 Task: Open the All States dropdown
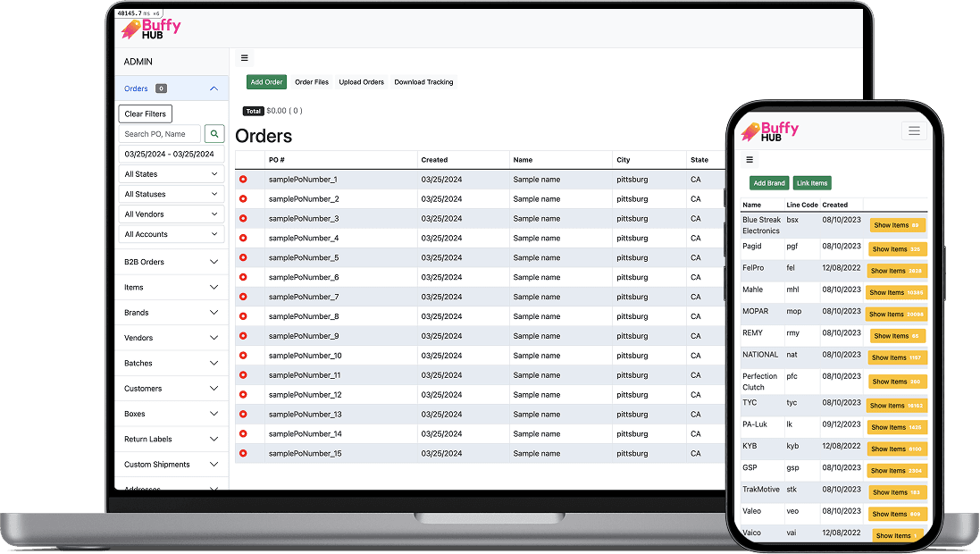pos(172,174)
